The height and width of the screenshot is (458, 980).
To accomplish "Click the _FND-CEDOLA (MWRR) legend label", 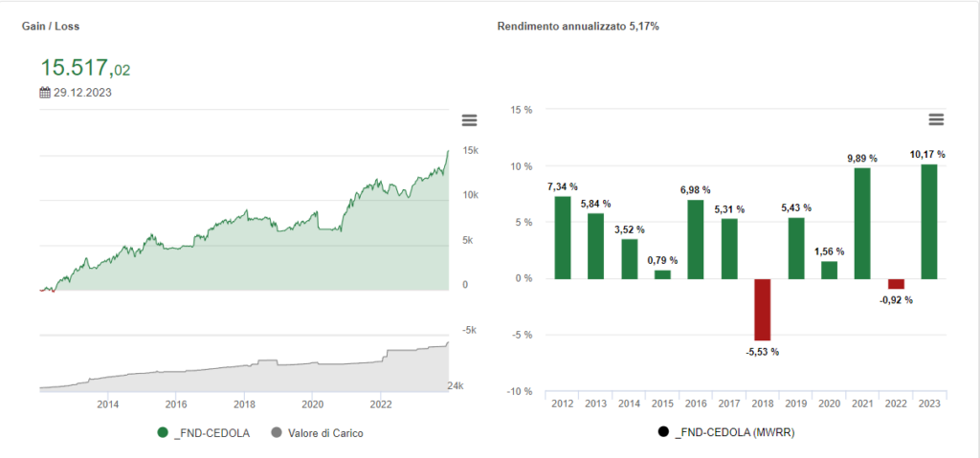I will click(721, 433).
